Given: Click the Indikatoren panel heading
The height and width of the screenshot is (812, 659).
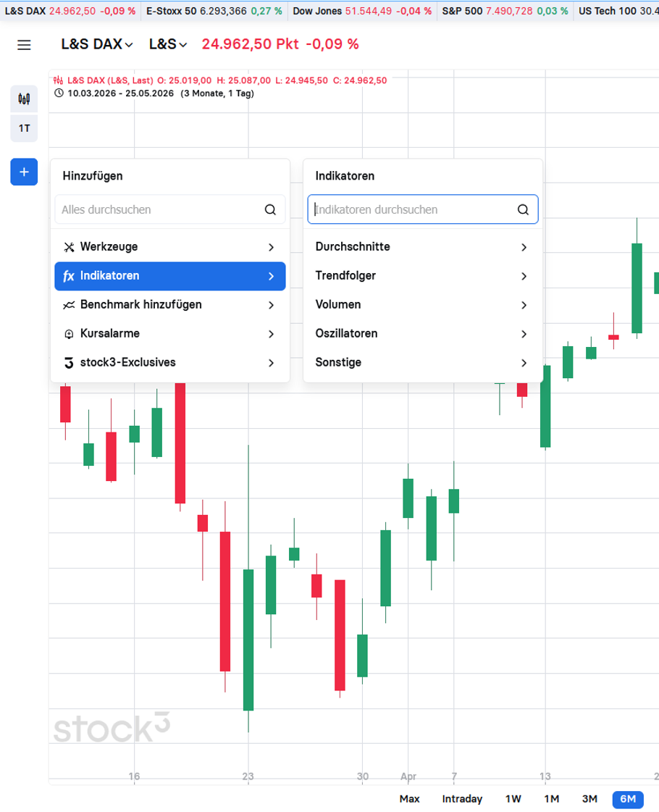Looking at the screenshot, I should click(345, 176).
